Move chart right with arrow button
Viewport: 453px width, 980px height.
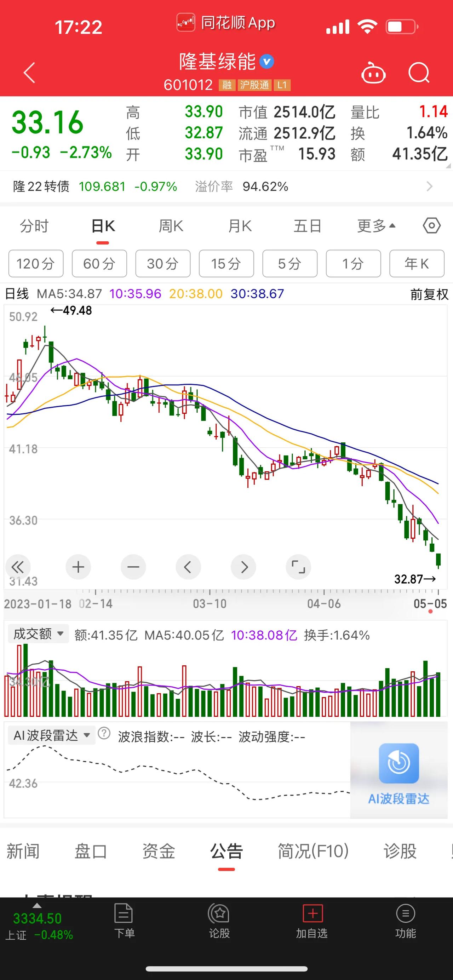pyautogui.click(x=243, y=567)
